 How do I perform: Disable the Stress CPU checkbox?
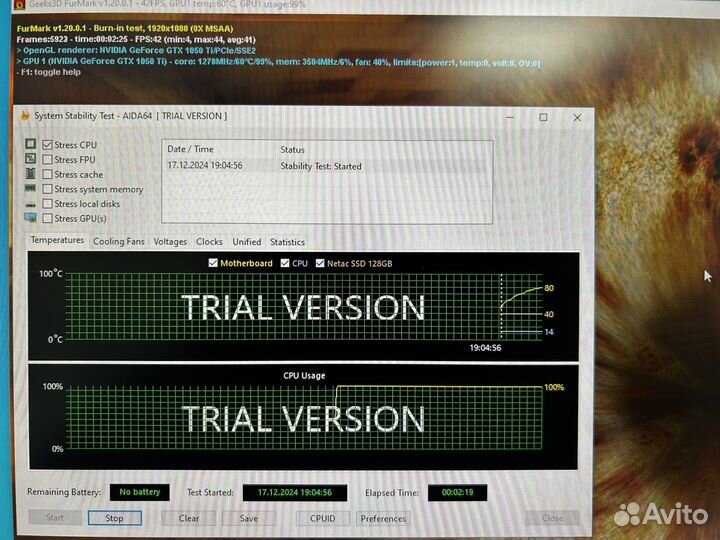click(x=47, y=145)
